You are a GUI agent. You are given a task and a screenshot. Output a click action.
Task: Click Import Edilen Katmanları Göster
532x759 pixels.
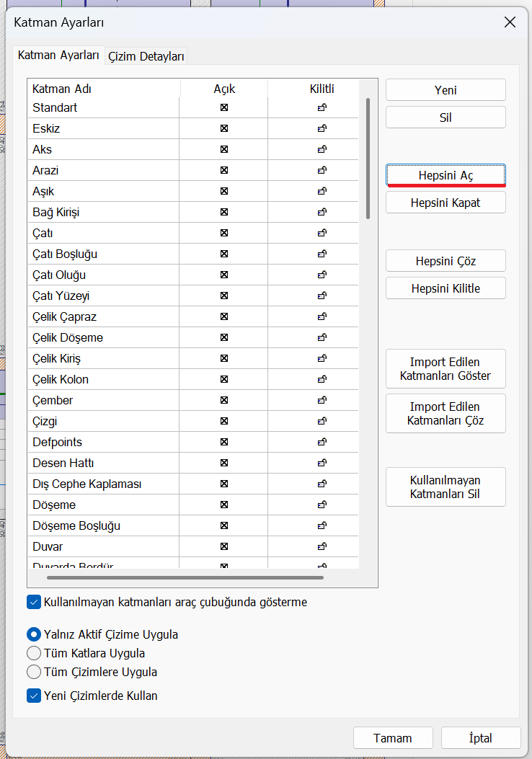click(x=445, y=369)
